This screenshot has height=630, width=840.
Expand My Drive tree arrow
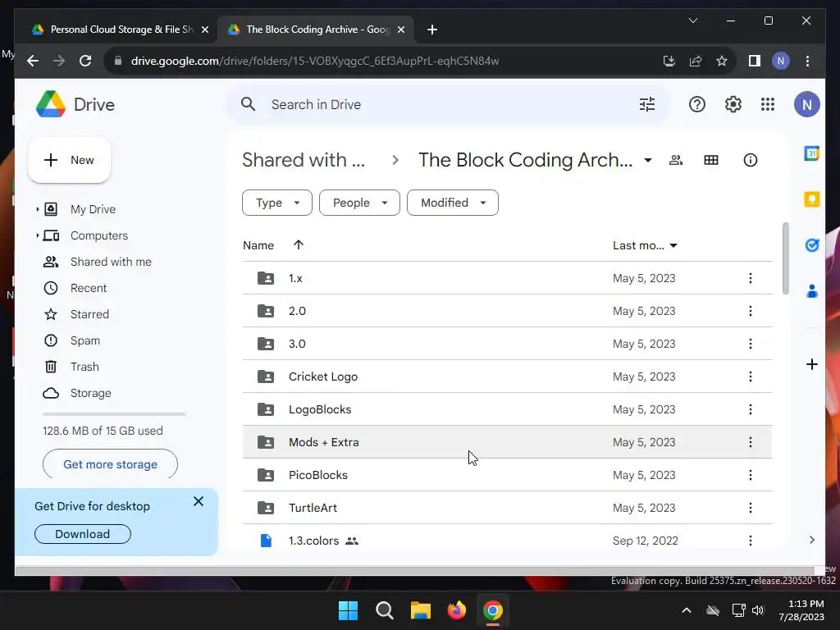click(x=37, y=209)
